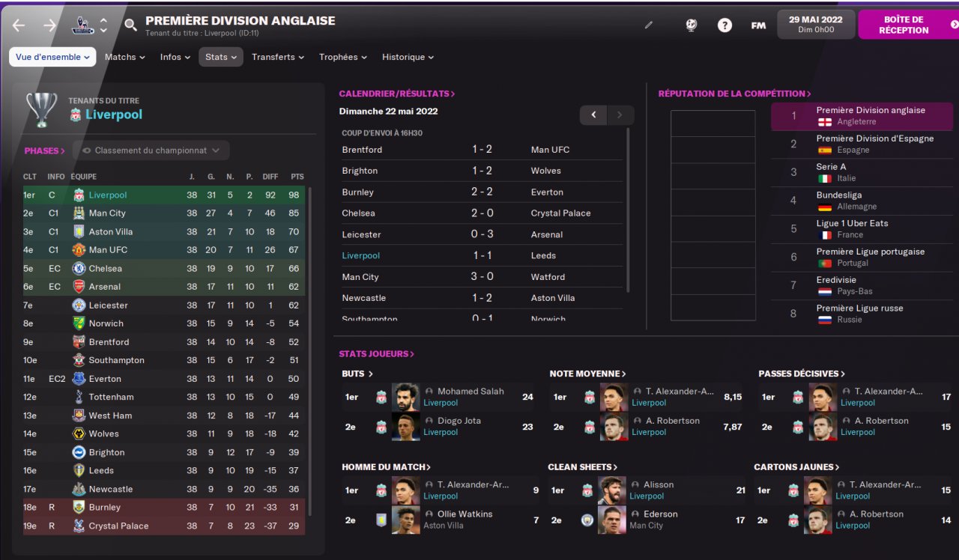Click the Premier League logo in the header
The width and height of the screenshot is (959, 560).
pos(82,25)
